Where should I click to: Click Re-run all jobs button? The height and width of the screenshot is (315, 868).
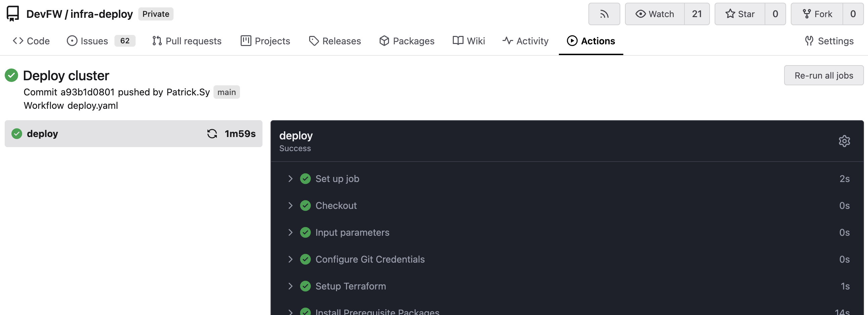pyautogui.click(x=823, y=75)
